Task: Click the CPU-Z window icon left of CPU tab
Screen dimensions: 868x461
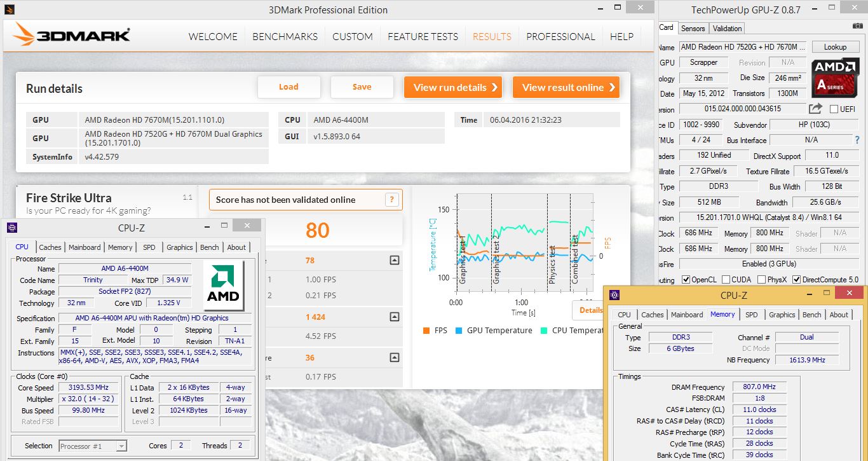Action: 11,228
